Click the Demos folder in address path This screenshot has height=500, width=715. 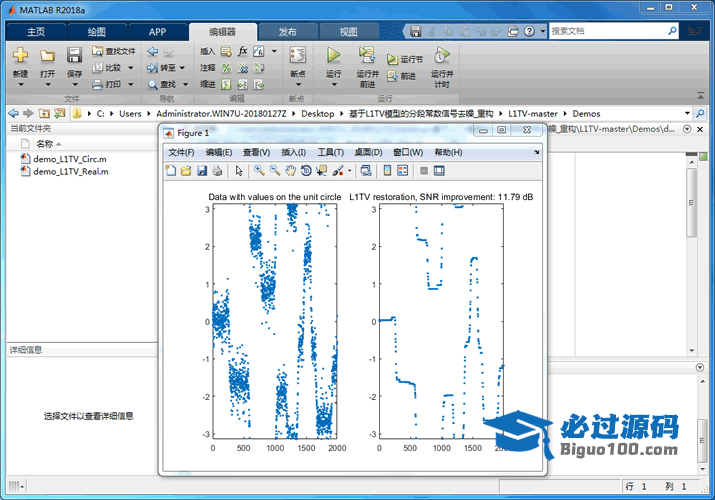pos(586,114)
